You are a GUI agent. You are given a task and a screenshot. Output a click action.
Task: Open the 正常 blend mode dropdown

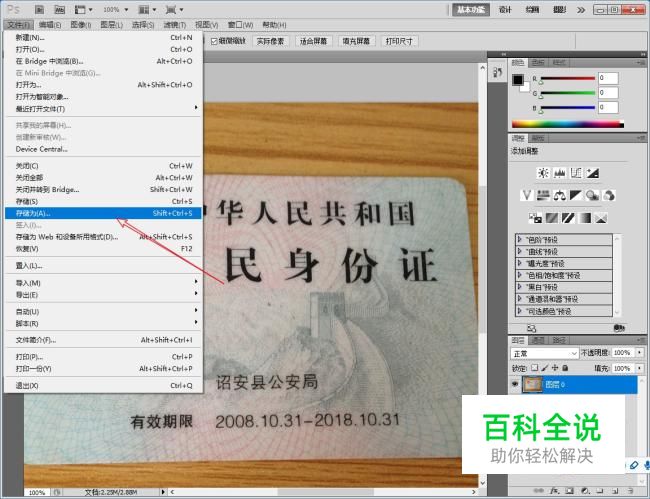[x=544, y=353]
